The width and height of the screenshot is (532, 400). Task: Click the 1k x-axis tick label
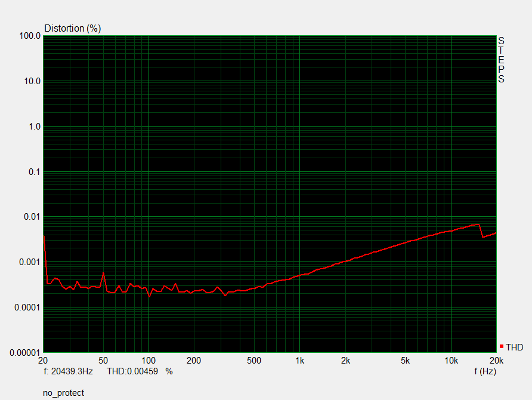(300, 361)
